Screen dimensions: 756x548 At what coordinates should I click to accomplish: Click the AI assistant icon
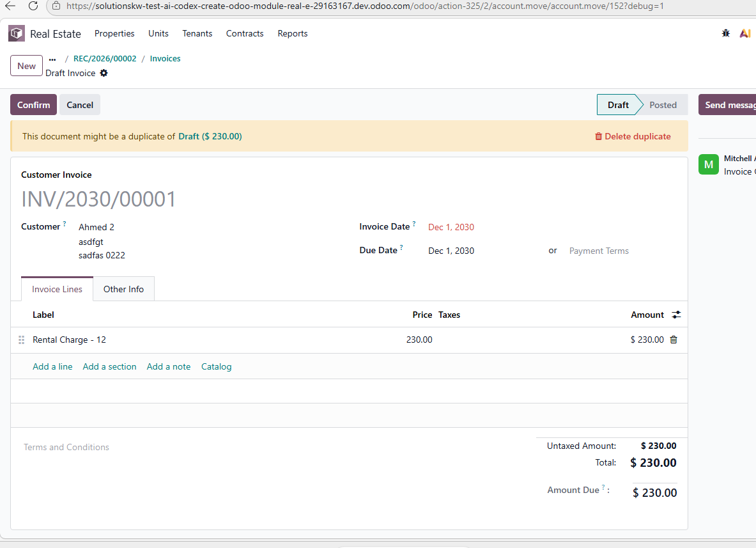pos(744,33)
